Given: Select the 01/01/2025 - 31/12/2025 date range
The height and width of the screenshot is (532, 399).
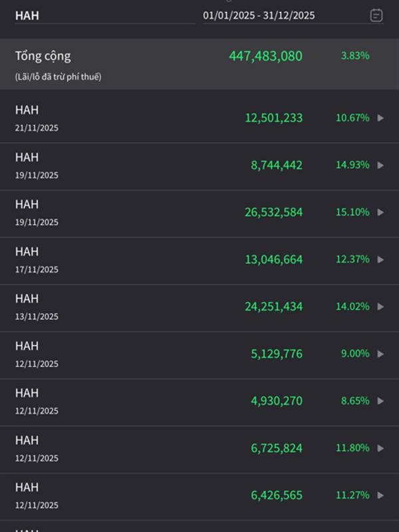Looking at the screenshot, I should click(x=259, y=15).
